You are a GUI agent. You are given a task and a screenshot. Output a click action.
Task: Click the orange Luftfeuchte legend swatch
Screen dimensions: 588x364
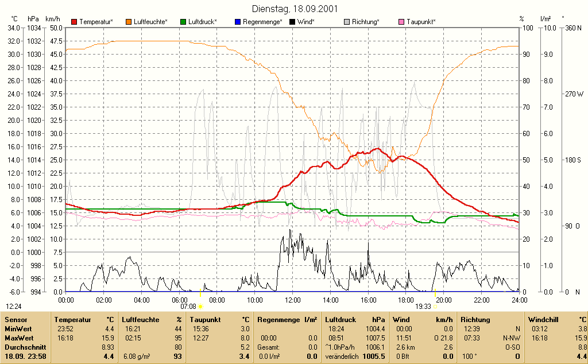point(129,22)
